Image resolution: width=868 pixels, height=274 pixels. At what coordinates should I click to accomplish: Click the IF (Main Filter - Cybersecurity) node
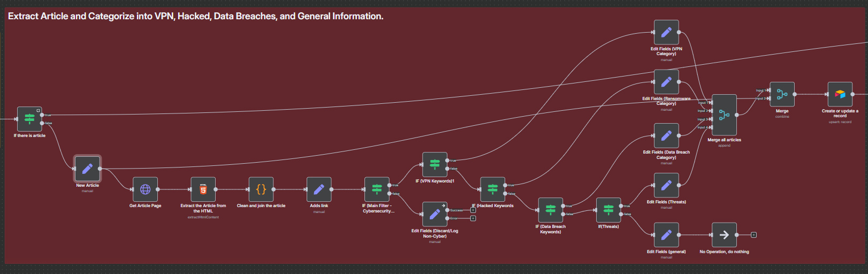(377, 189)
